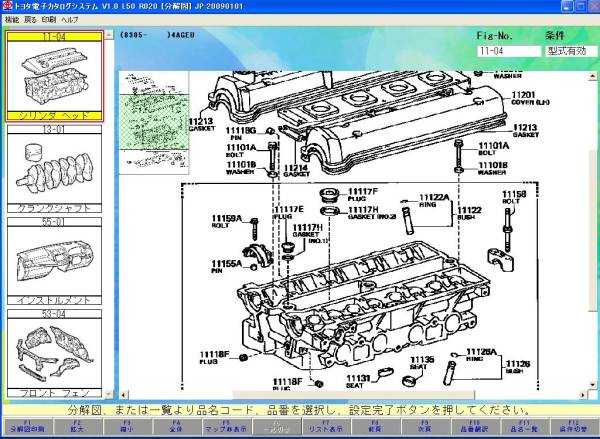
Task: Open the 印刷 menu
Action: tap(48, 19)
